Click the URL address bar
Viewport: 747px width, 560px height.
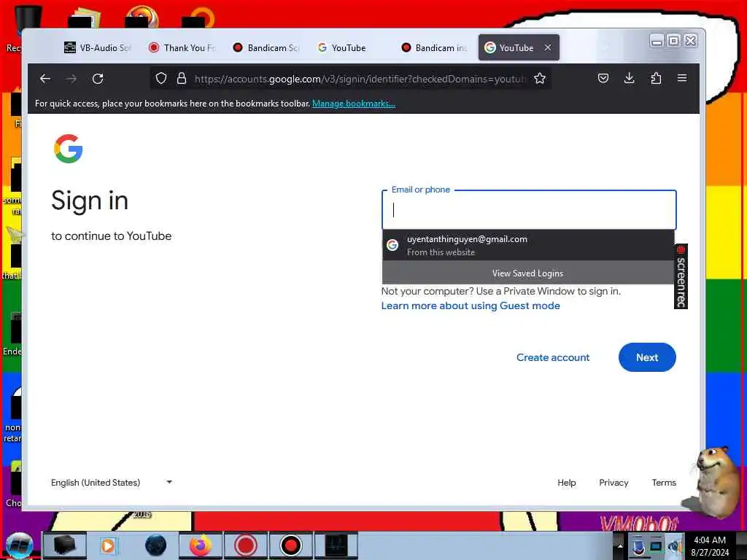pyautogui.click(x=360, y=79)
